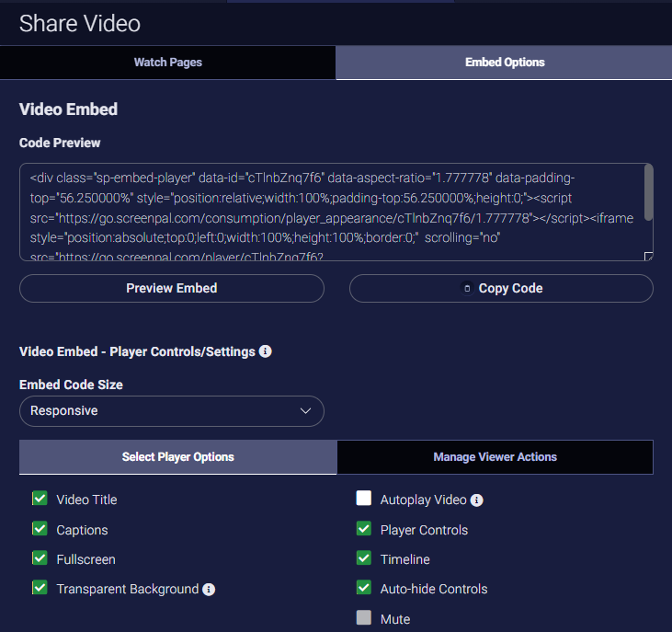
Task: Toggle the Mute checkbox
Action: coord(364,618)
